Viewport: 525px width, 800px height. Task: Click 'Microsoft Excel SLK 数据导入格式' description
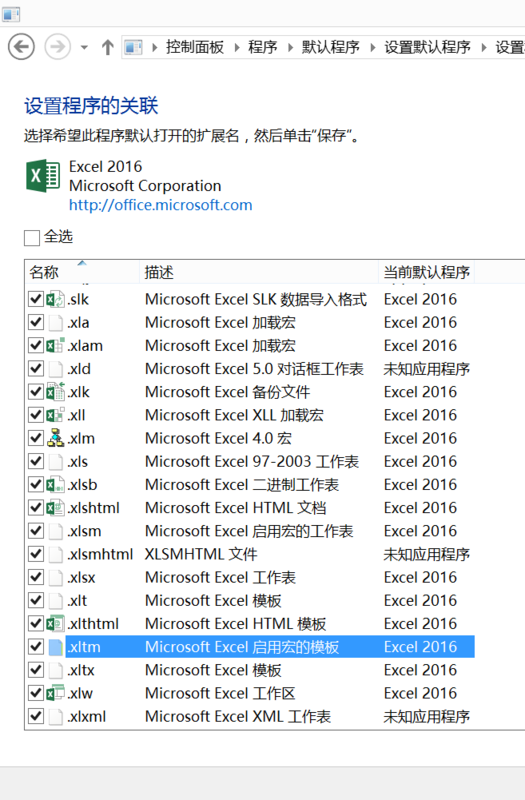click(256, 299)
